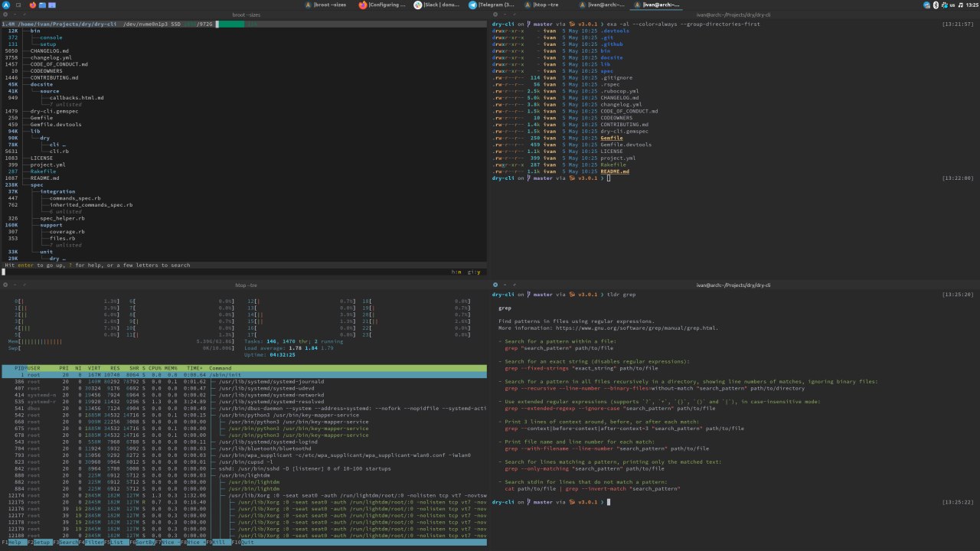This screenshot has width=980, height=551.
Task: Open the Bluetooth tray icon
Action: point(935,5)
